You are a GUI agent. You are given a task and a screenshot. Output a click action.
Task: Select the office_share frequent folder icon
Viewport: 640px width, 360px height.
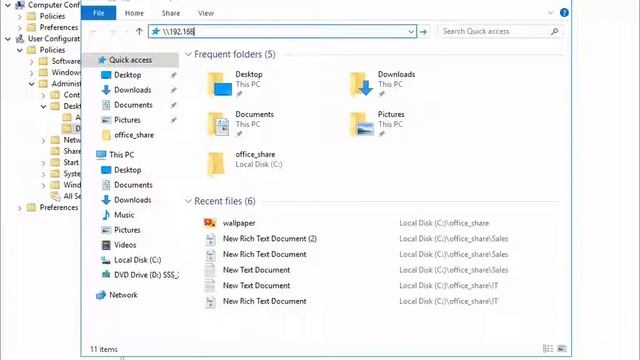[216, 164]
